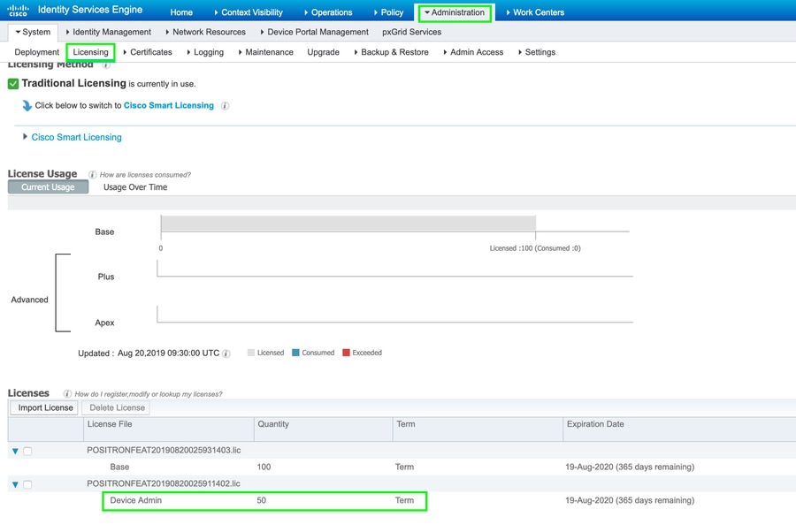Click the Apex usage chart label
This screenshot has height=532, width=796.
pos(104,323)
